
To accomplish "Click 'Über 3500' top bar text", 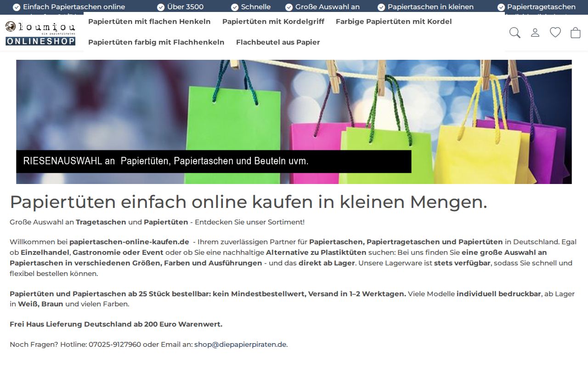I will click(x=186, y=7).
